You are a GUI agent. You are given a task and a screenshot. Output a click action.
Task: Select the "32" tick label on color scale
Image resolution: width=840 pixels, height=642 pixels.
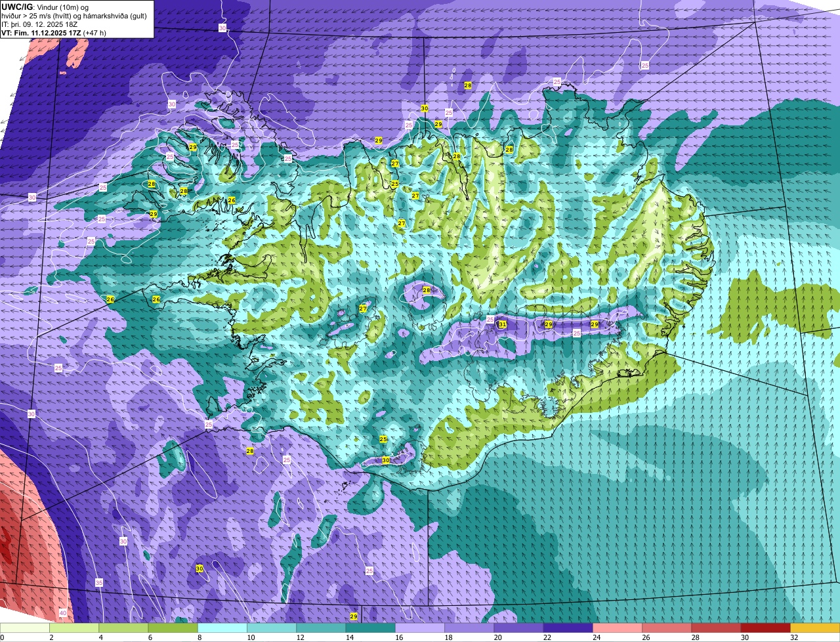(794, 637)
